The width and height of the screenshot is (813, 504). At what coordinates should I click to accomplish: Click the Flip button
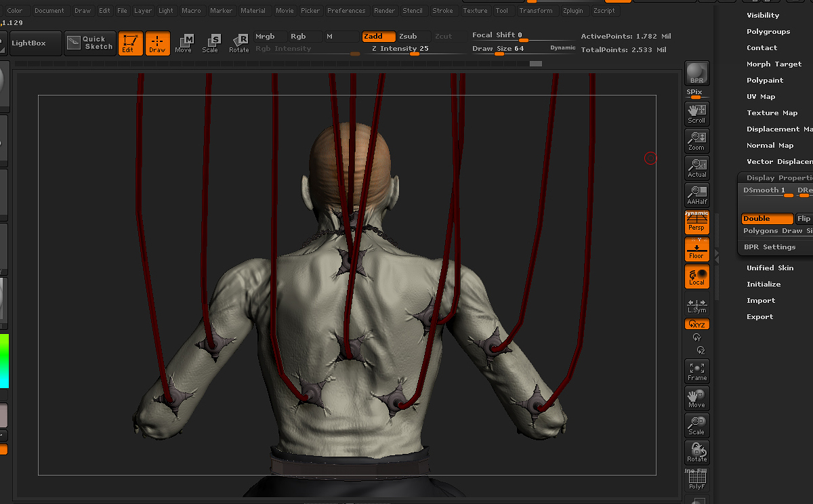pyautogui.click(x=804, y=219)
